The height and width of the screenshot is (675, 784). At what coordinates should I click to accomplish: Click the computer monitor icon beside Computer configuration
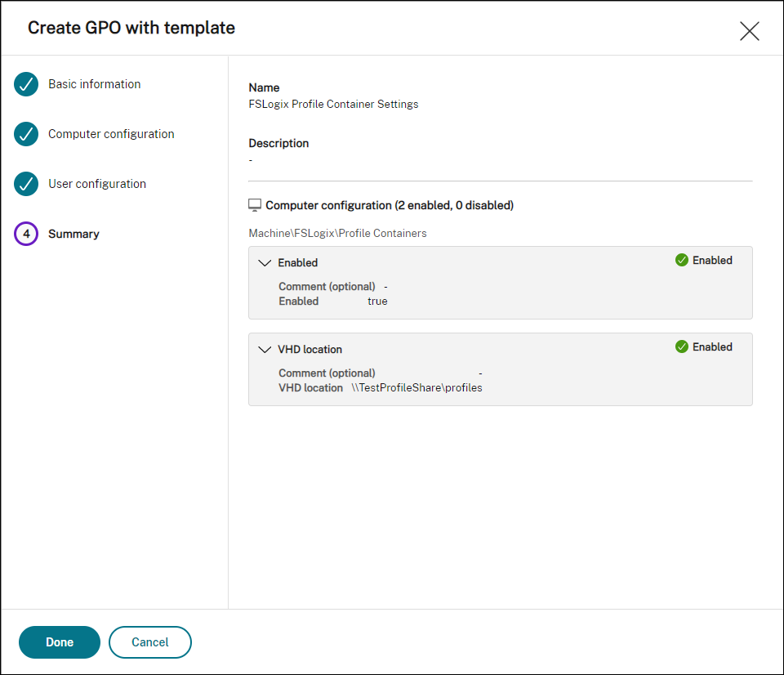tap(255, 205)
